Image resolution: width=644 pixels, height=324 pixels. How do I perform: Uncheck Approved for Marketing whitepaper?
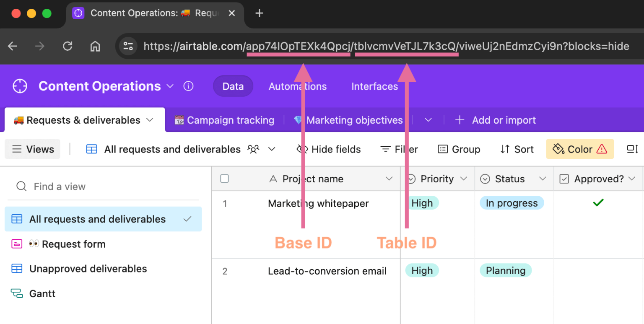pos(598,202)
